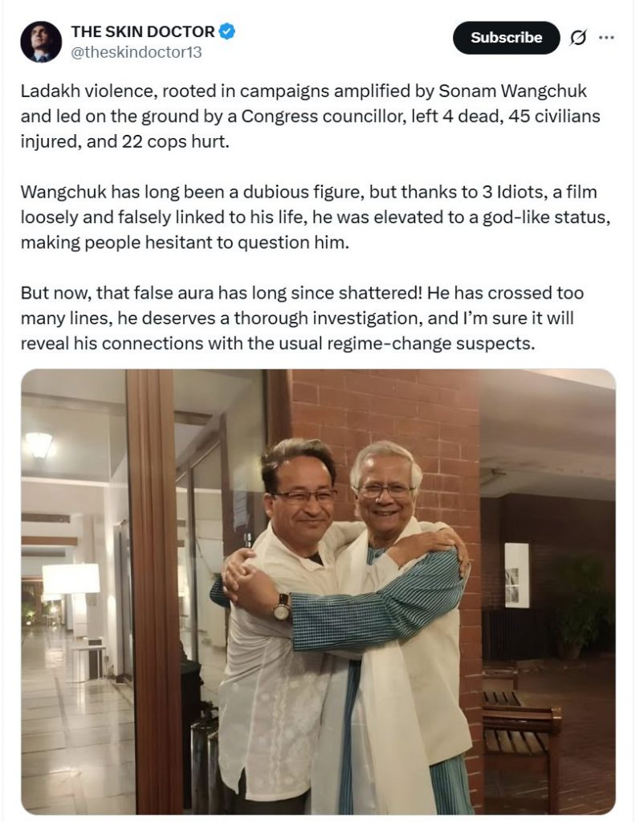The height and width of the screenshot is (822, 644).
Task: Click the last paragraph about regime-change suspects
Action: [302, 318]
